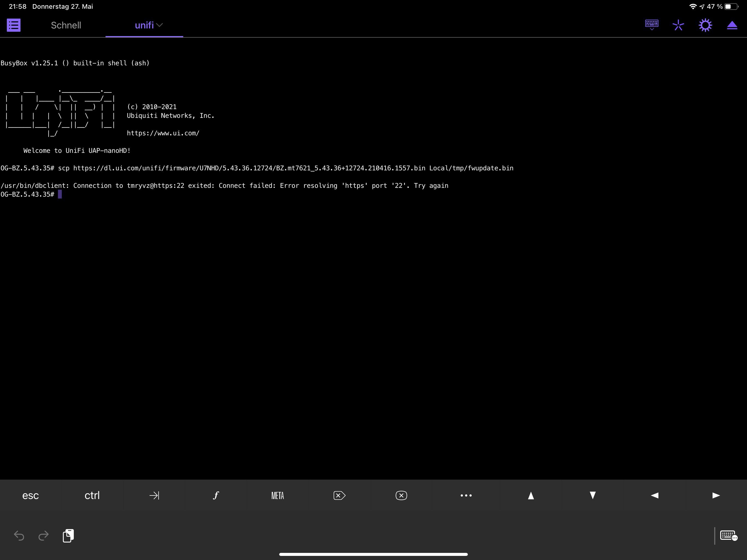This screenshot has width=747, height=560.
Task: Switch to the Schnell tab
Action: point(66,25)
